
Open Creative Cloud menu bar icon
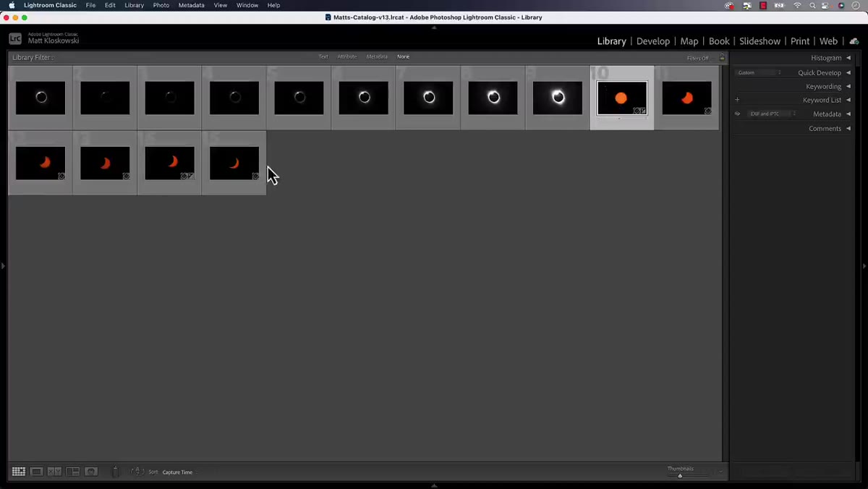[x=729, y=5]
